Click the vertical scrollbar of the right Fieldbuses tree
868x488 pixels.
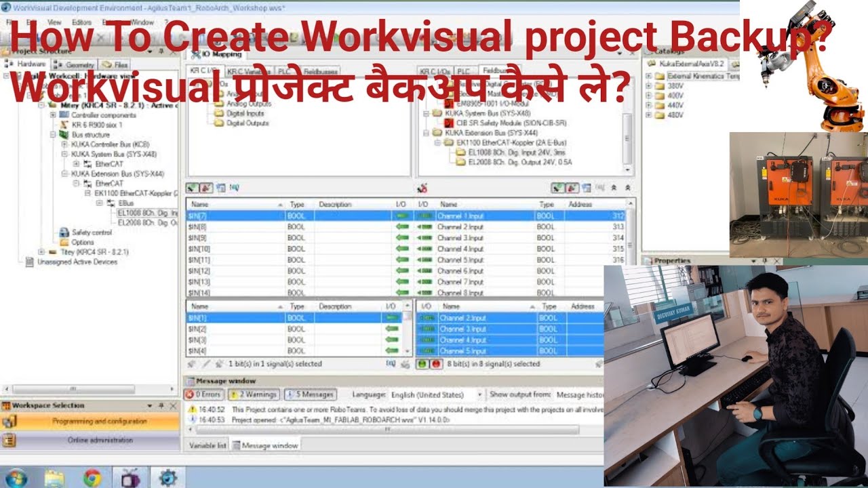pos(628,139)
